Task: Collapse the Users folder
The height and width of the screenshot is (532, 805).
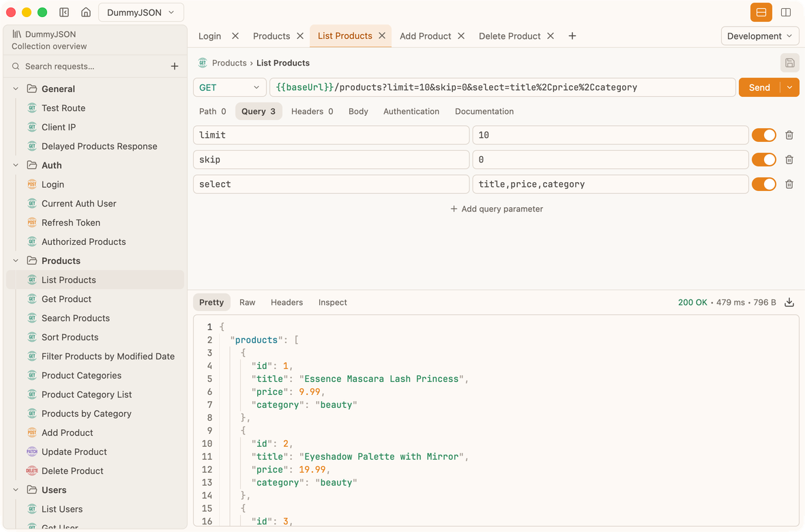Action: pyautogui.click(x=16, y=490)
